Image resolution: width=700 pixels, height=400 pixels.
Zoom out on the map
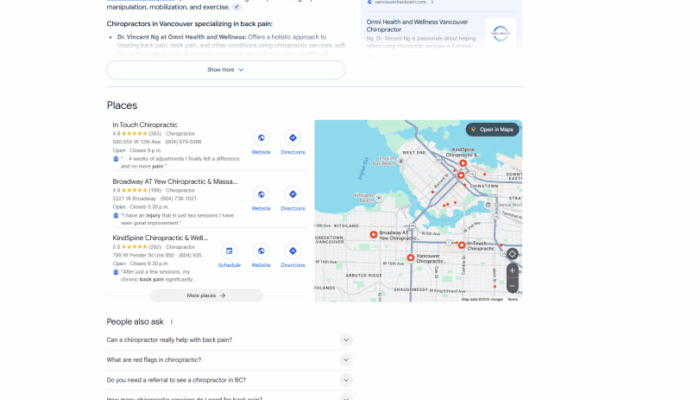click(512, 286)
